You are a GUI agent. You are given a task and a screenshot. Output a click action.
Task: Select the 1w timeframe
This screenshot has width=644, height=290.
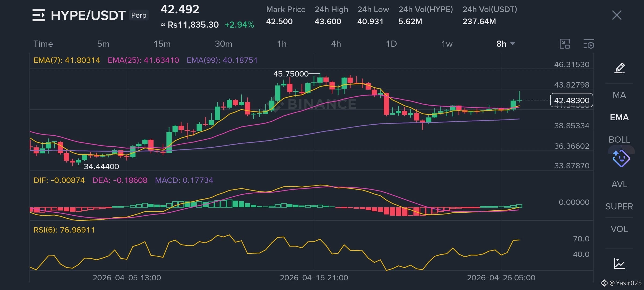(447, 44)
